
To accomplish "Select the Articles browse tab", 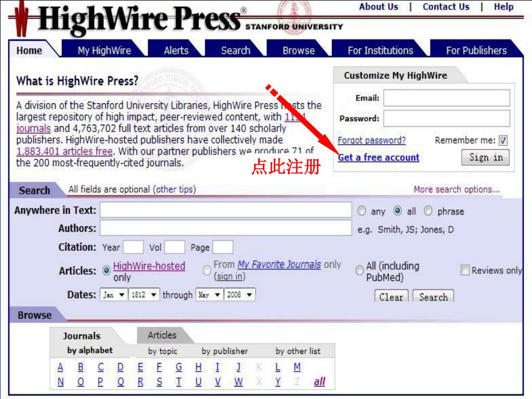I will 162,335.
